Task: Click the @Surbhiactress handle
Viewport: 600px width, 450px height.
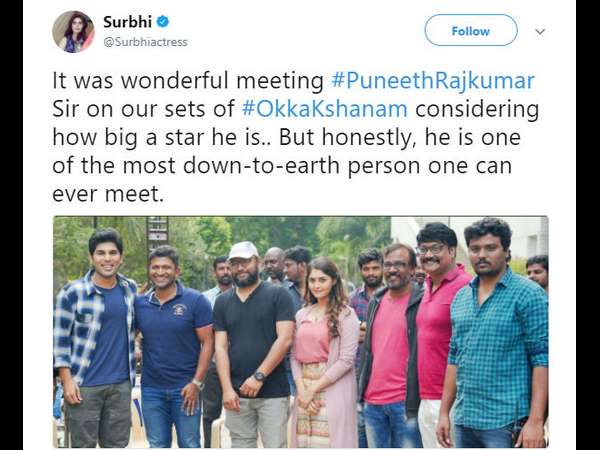Action: pos(145,42)
